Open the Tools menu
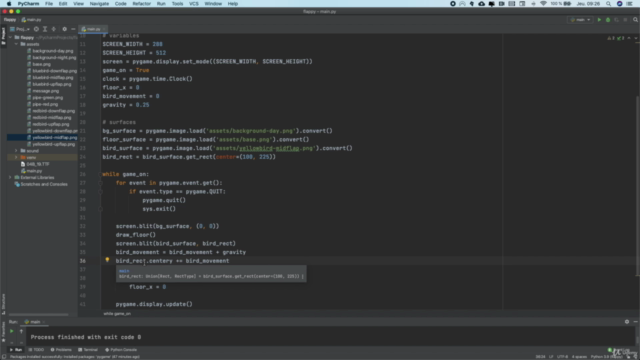640x360 pixels. click(177, 4)
